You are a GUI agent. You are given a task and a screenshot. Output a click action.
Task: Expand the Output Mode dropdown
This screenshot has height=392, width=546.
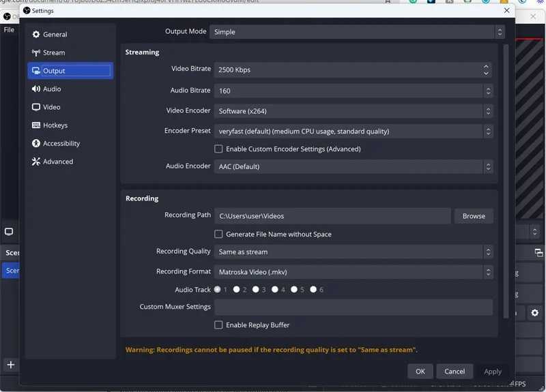(357, 32)
